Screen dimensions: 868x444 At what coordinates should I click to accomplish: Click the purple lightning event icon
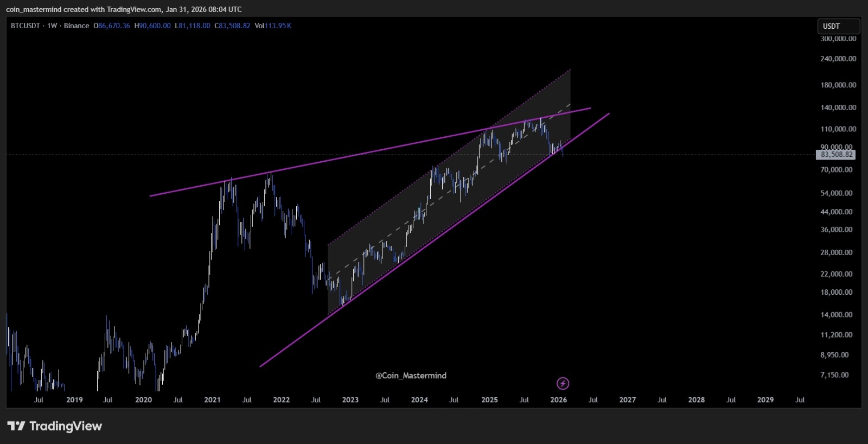pos(563,384)
